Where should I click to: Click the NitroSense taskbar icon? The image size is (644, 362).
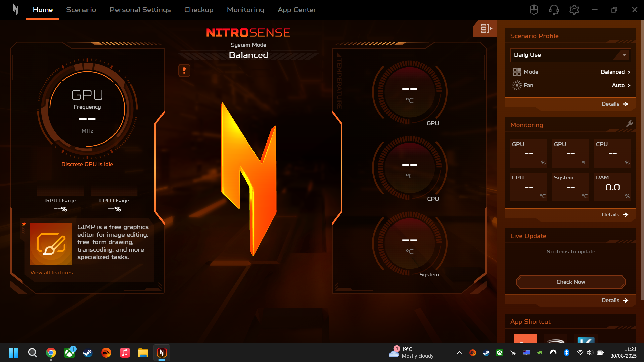point(162,353)
